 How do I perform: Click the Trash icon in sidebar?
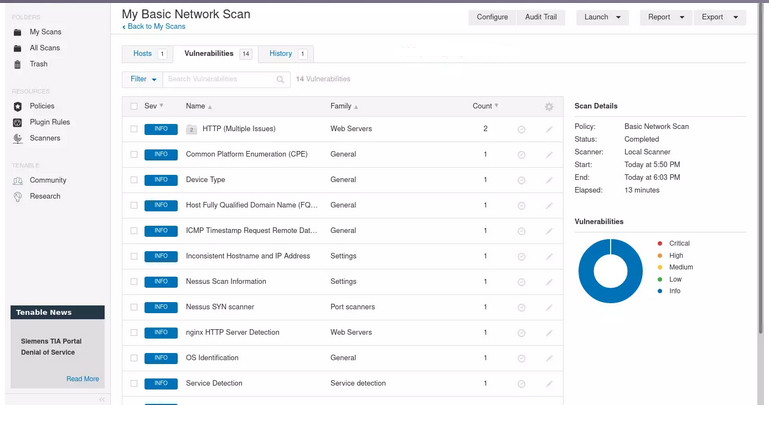click(x=18, y=64)
